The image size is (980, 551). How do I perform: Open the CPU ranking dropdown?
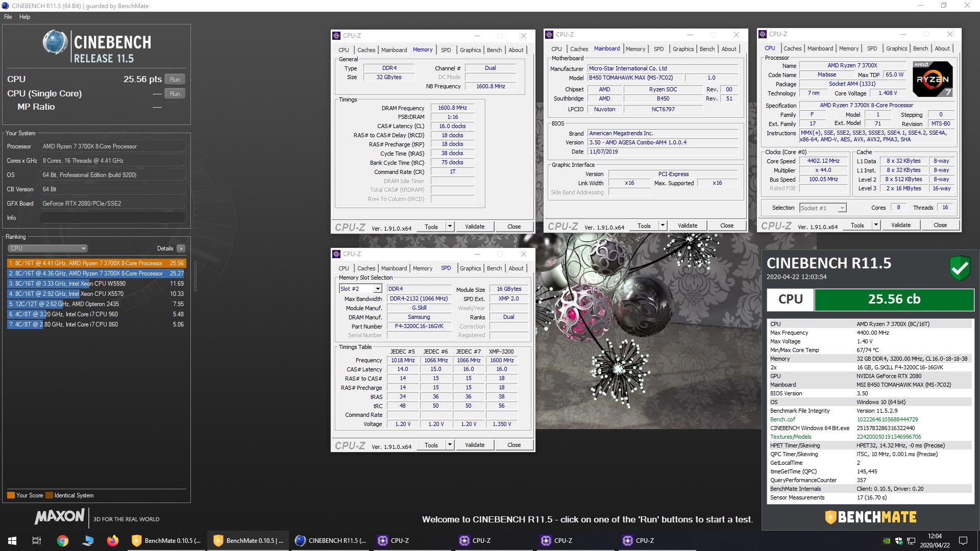click(x=48, y=248)
